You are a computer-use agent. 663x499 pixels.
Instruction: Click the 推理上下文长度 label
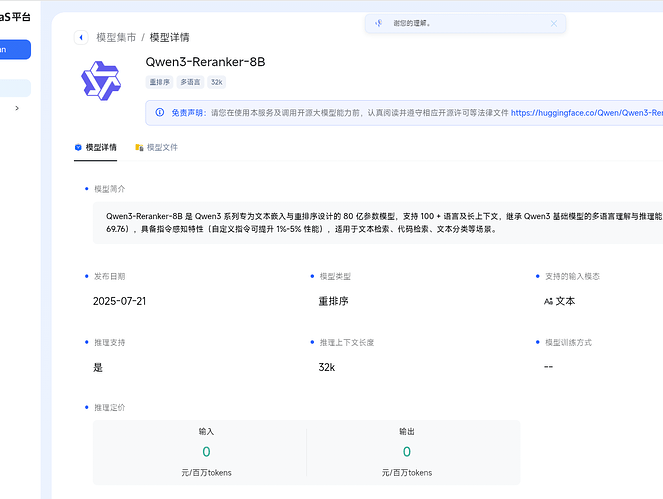coord(347,343)
